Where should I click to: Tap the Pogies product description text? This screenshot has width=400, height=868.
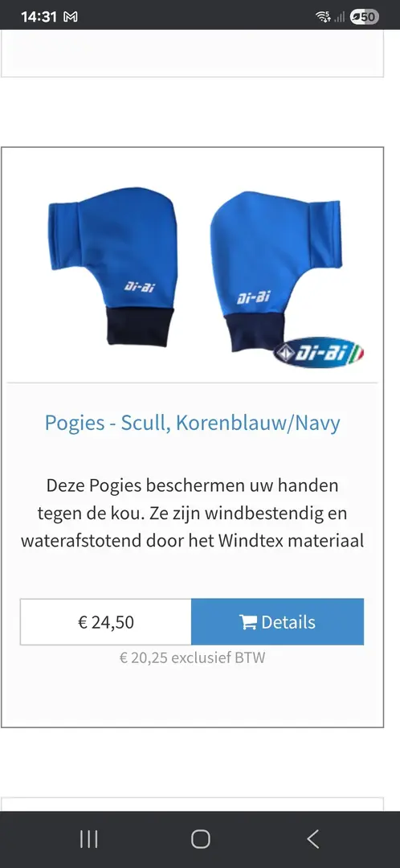coord(192,513)
